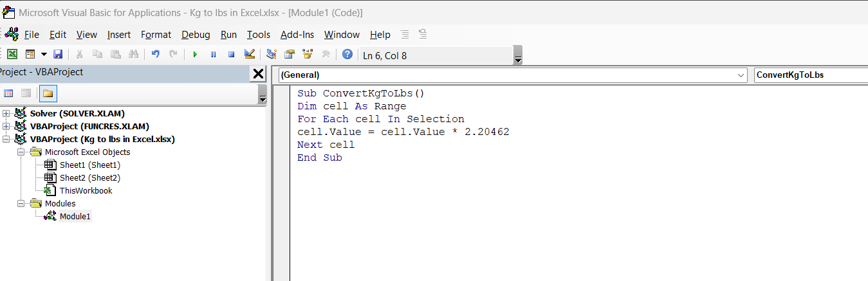
Task: Open the ConvertKgToLbs procedure dropdown
Action: [x=811, y=75]
